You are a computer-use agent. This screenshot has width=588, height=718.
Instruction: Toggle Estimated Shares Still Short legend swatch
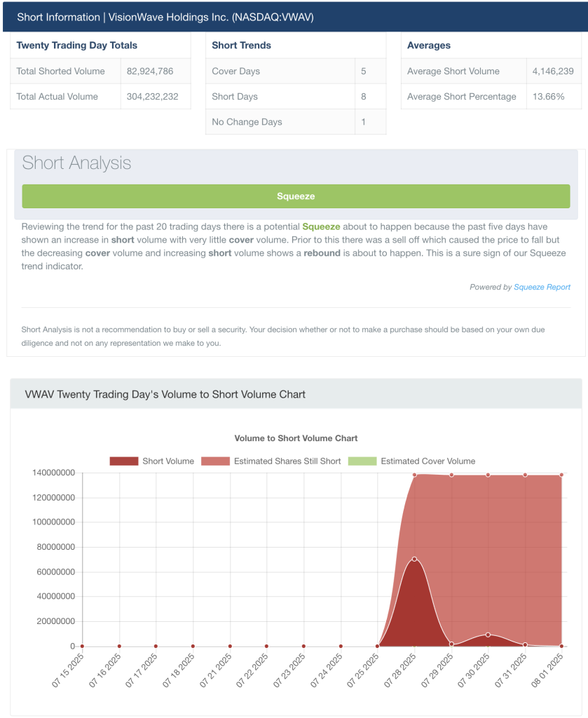[215, 461]
